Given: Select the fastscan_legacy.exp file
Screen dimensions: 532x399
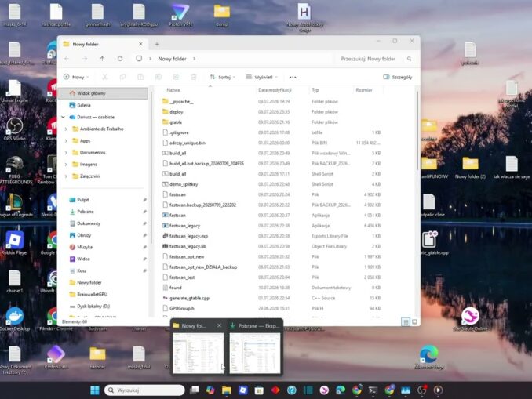Looking at the screenshot, I should pyautogui.click(x=271, y=236).
